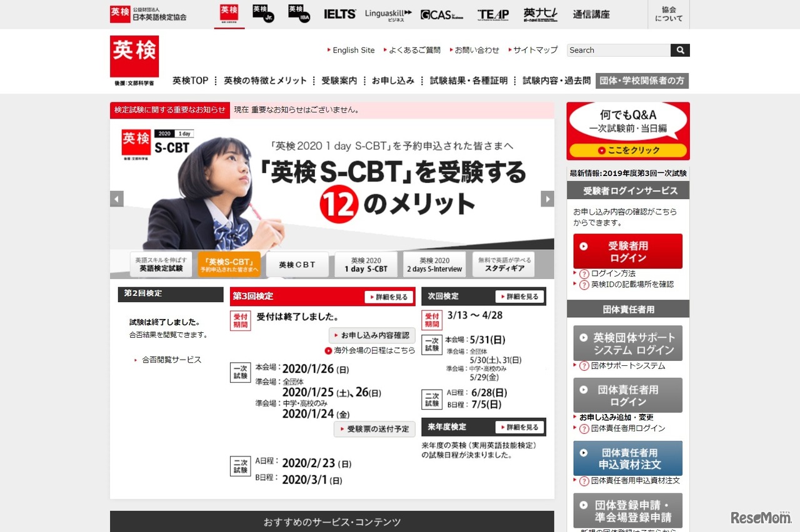The image size is (800, 532).
Task: Show the next banner slide arrow
Action: [x=547, y=199]
